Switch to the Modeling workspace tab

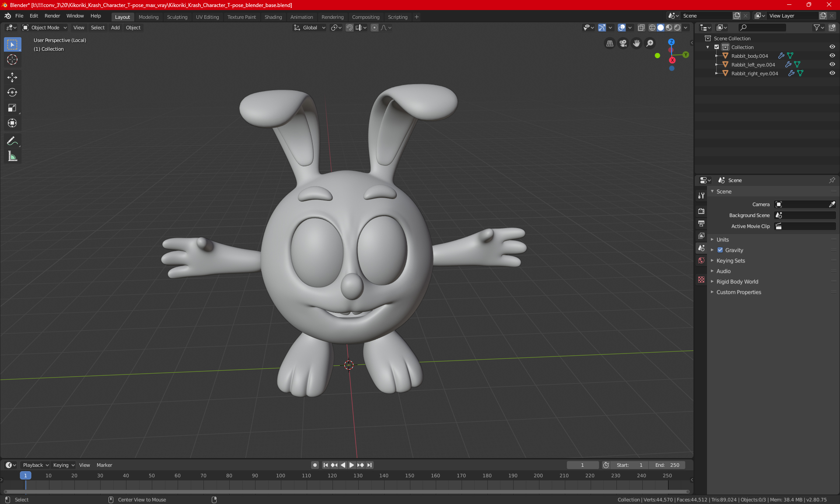pos(148,17)
